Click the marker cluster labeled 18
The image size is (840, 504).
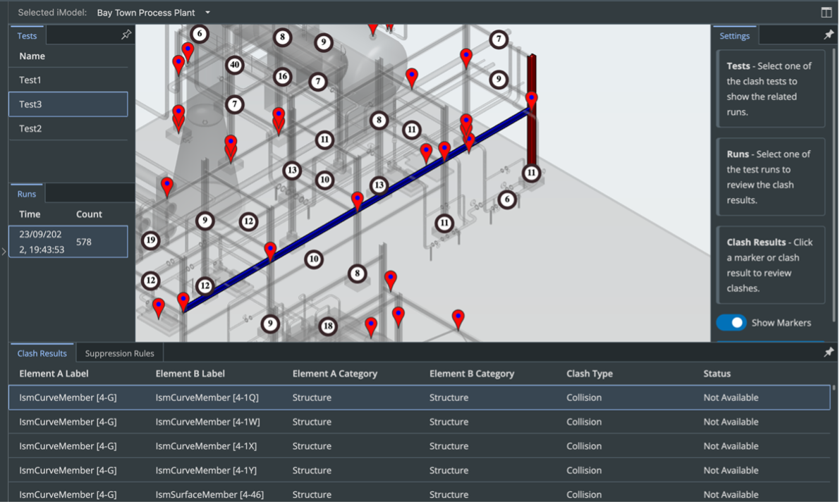coord(327,326)
